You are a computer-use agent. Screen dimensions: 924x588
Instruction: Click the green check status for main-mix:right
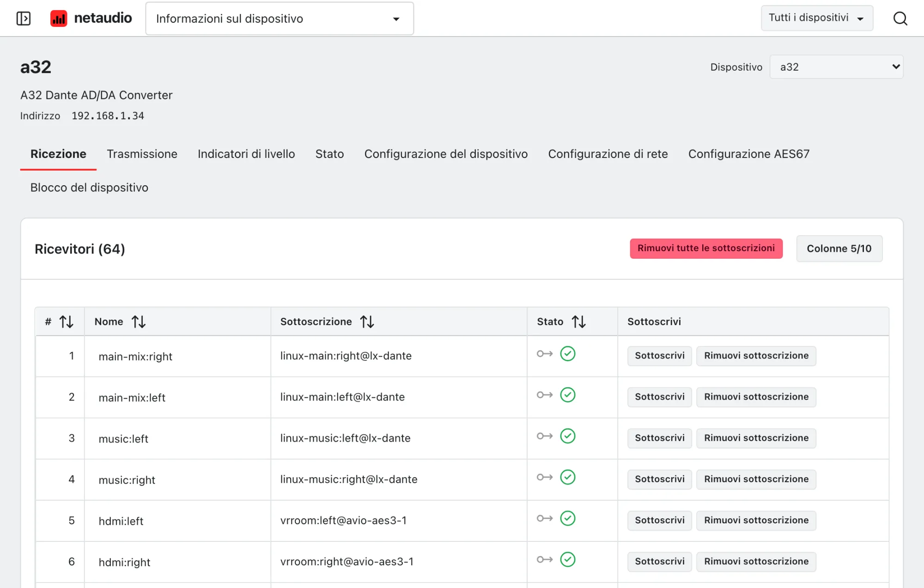[x=568, y=354]
